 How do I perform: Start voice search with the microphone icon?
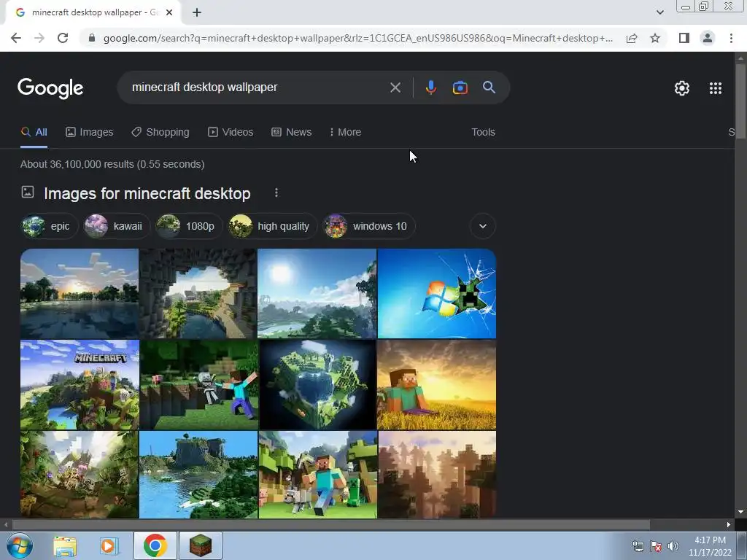430,87
